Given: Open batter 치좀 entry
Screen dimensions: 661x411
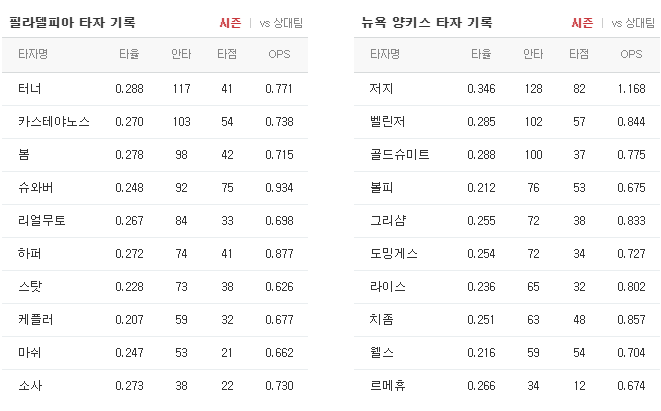Looking at the screenshot, I should point(382,320).
